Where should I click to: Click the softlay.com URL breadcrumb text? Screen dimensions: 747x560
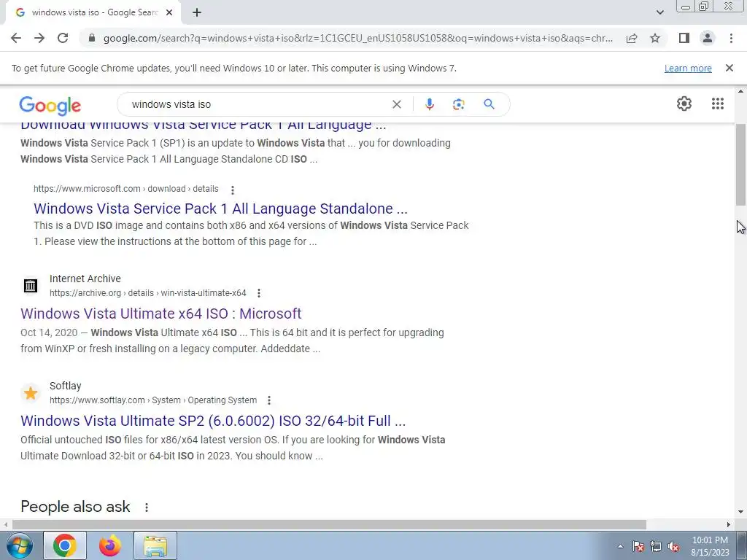pyautogui.click(x=153, y=400)
